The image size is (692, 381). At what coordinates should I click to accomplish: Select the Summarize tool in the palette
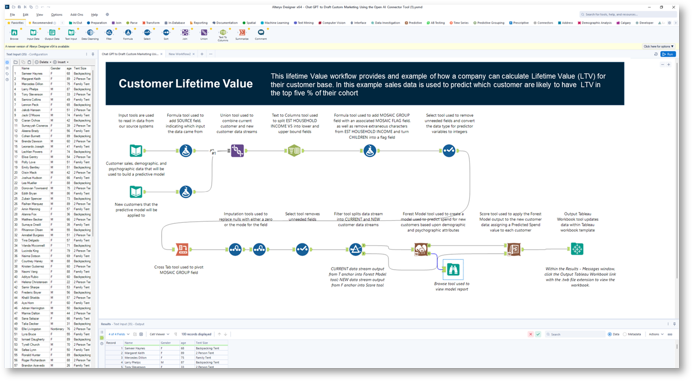tap(242, 34)
